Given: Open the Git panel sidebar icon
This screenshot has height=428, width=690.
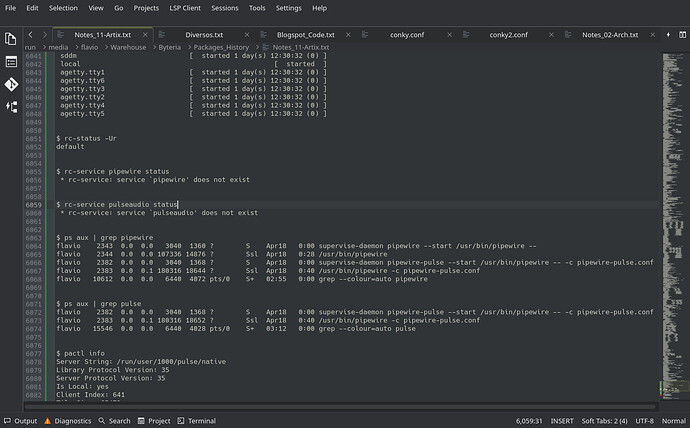Looking at the screenshot, I should pos(12,83).
